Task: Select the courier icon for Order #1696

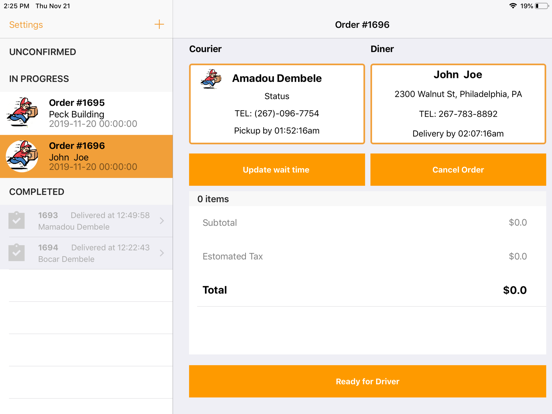Action: (22, 156)
